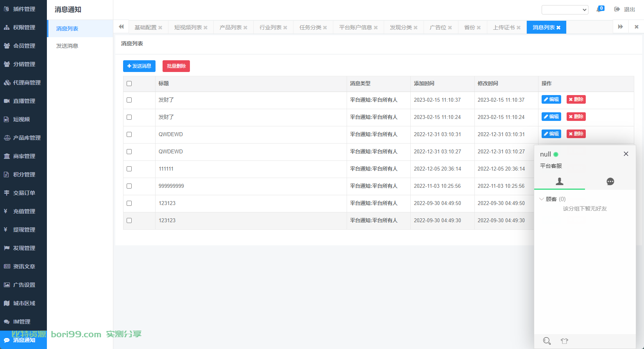The height and width of the screenshot is (349, 644).
Task: Check the QWDEWD row dated 03:10:31
Action: click(129, 135)
